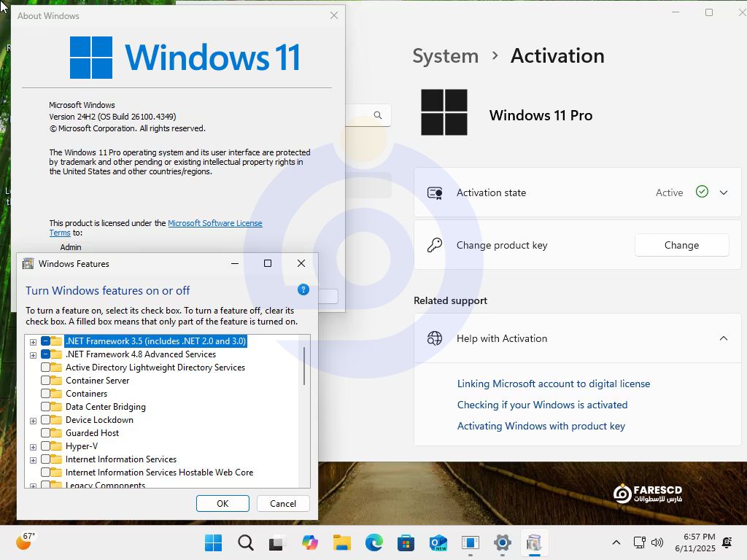Open File Explorer from the taskbar
The width and height of the screenshot is (747, 560).
(x=341, y=542)
